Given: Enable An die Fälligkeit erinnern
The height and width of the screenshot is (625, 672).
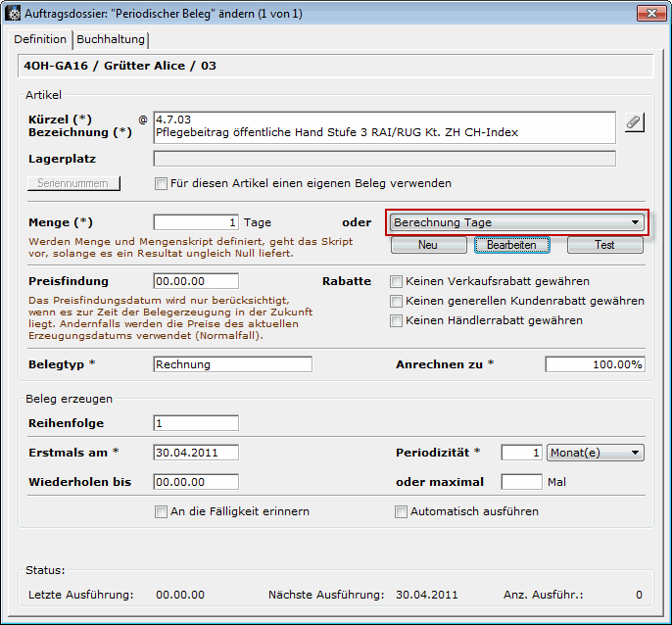Looking at the screenshot, I should [x=162, y=511].
